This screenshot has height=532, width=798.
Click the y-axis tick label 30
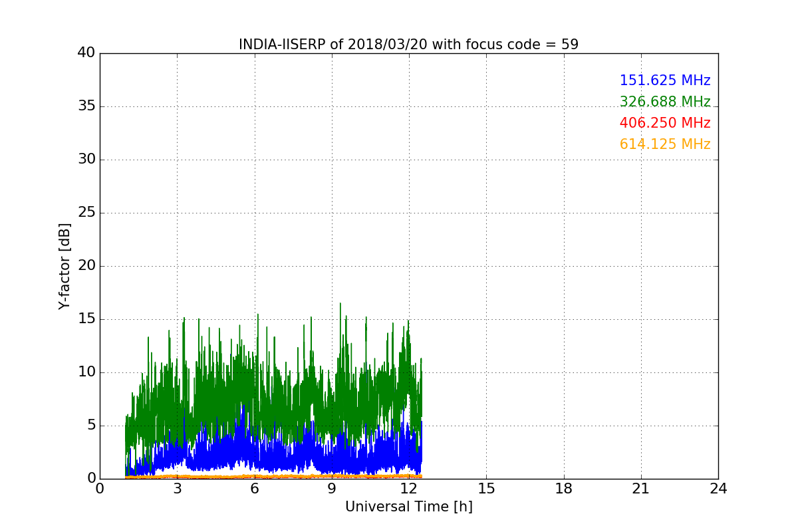coord(86,160)
